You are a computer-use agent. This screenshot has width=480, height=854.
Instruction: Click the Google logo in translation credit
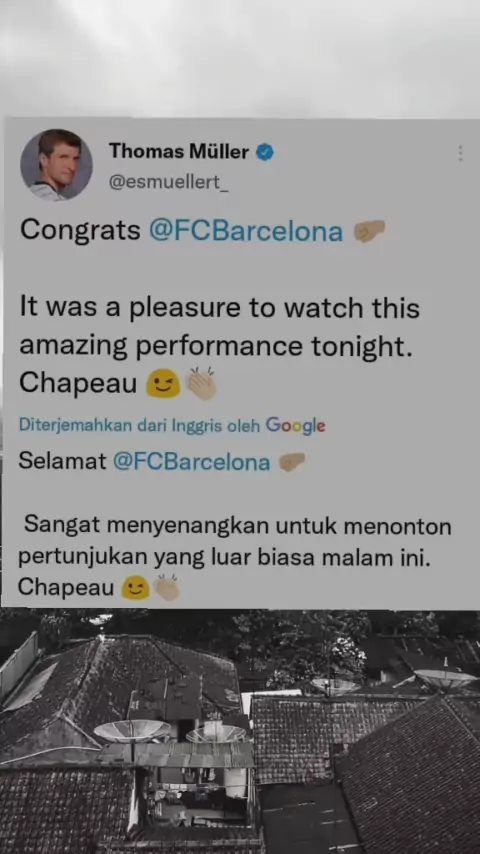(x=295, y=425)
